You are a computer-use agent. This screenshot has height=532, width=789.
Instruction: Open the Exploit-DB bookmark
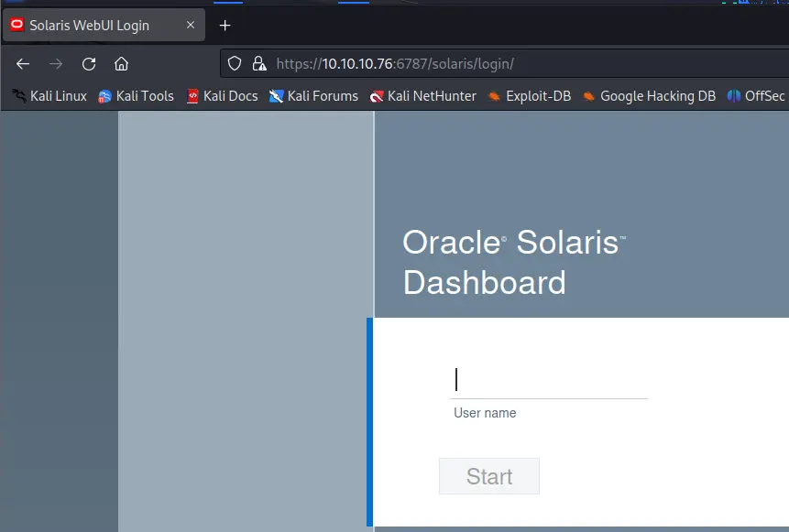click(x=530, y=95)
